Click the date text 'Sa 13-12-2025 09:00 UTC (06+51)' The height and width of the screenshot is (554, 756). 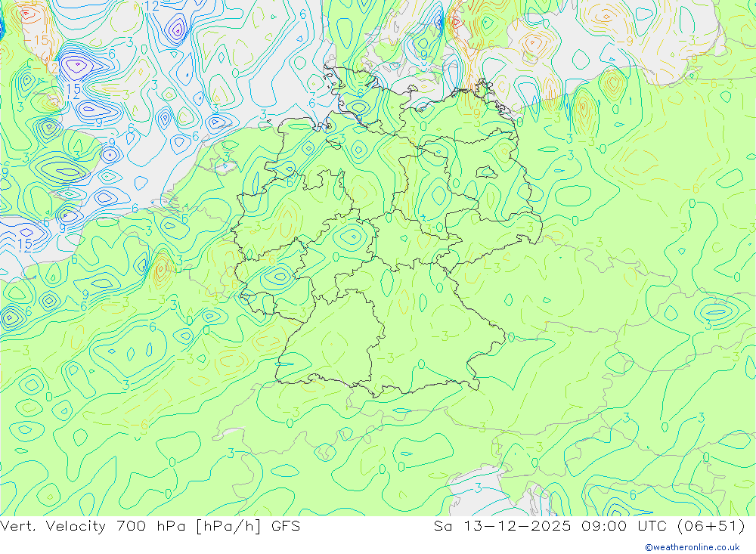(589, 526)
